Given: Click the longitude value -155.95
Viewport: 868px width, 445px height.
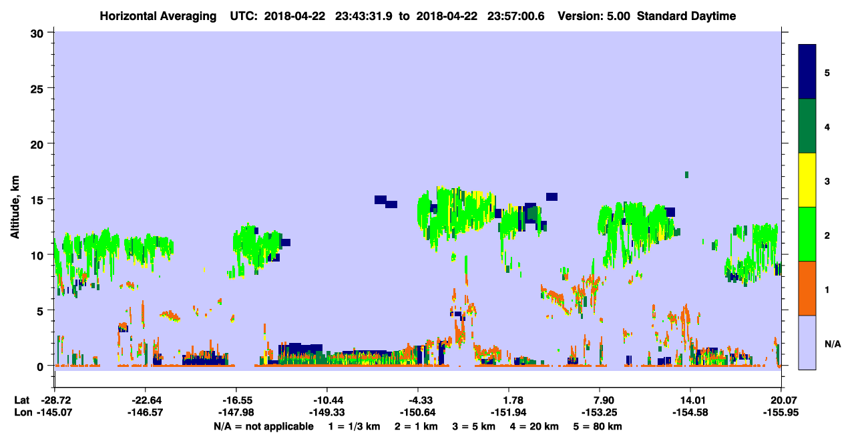Looking at the screenshot, I should (781, 413).
